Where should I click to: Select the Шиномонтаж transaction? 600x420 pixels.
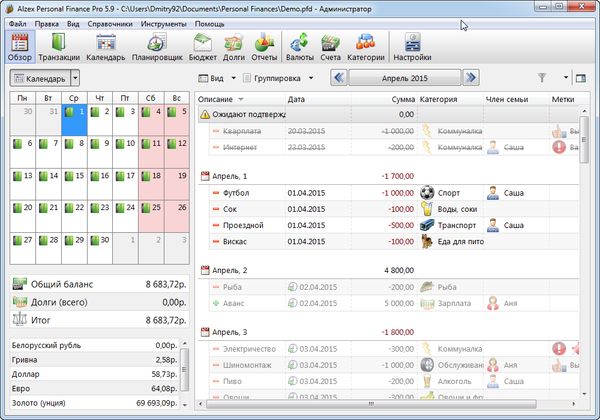394,365
